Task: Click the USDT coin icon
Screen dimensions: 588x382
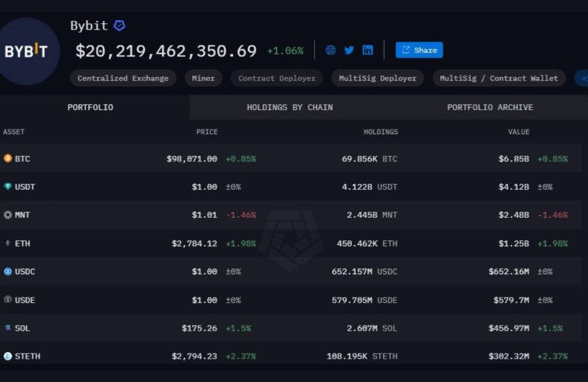Action: (8, 186)
